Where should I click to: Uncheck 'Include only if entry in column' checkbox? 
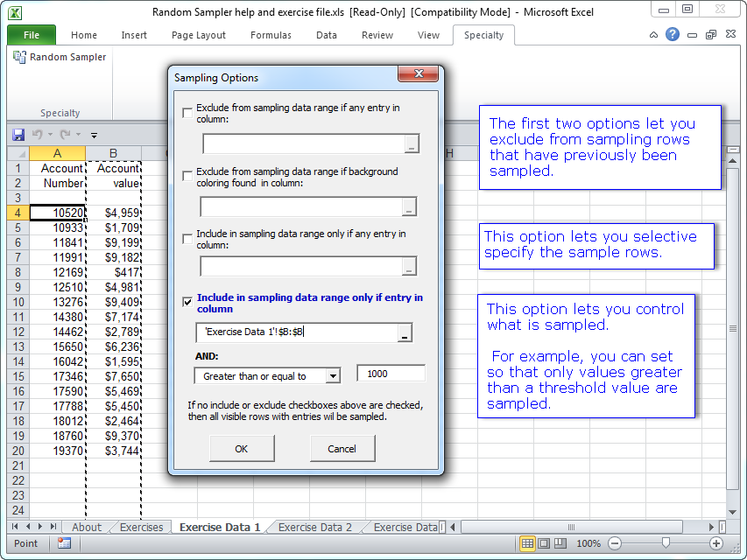[x=187, y=302]
